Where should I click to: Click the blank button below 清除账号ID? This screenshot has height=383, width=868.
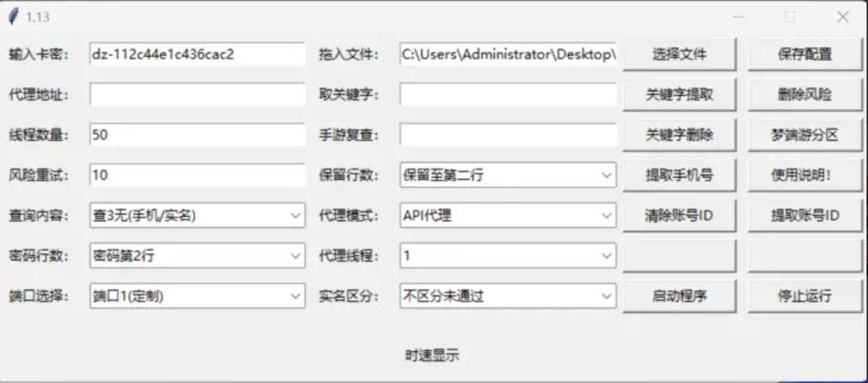click(679, 255)
